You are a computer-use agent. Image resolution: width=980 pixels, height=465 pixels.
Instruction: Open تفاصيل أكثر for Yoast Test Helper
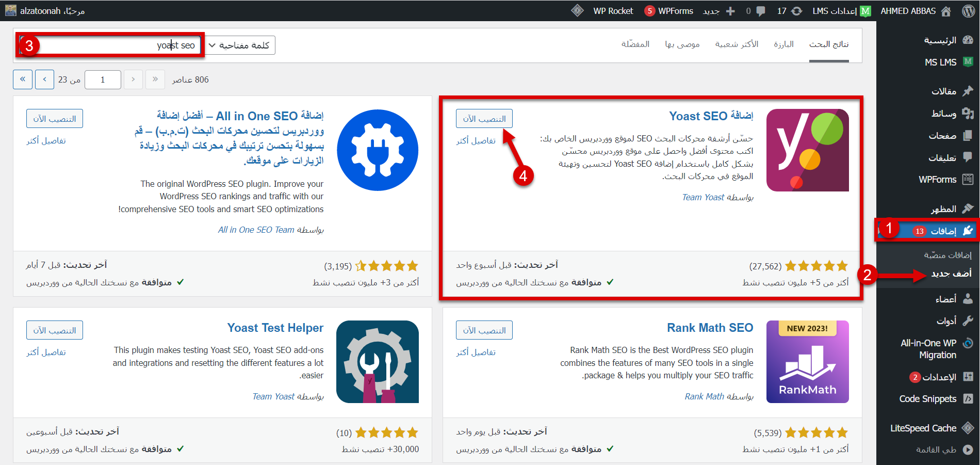point(46,352)
